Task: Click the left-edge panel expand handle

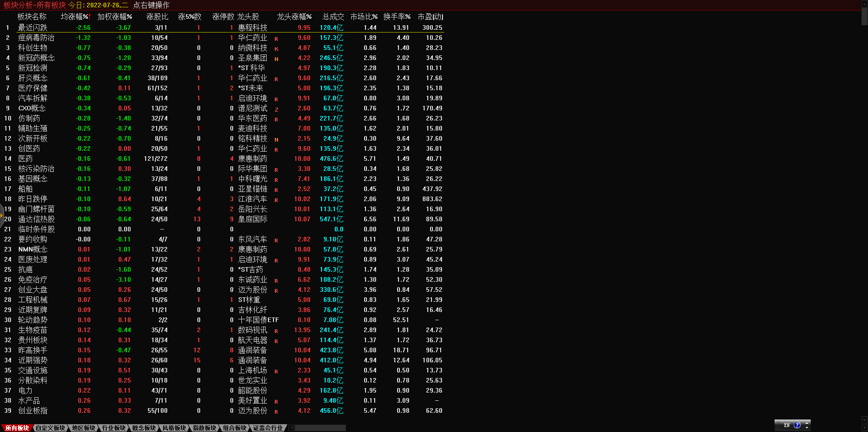Action: coord(2,214)
